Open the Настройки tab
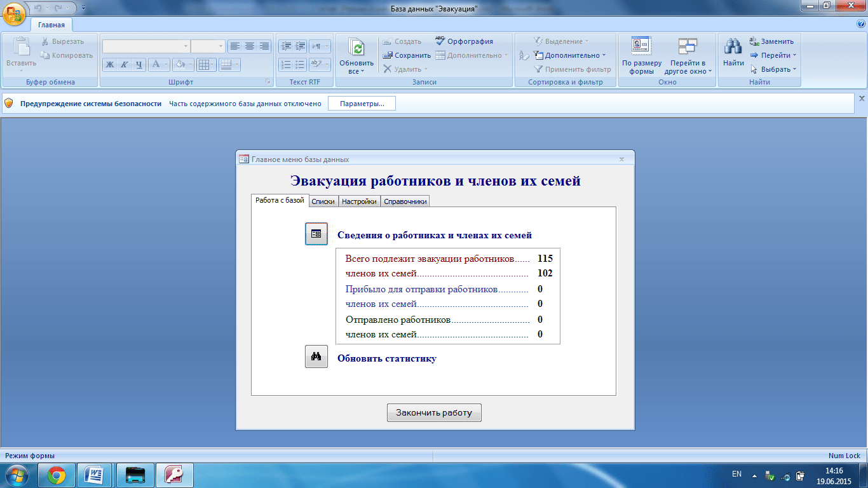The width and height of the screenshot is (868, 488). pyautogui.click(x=359, y=201)
